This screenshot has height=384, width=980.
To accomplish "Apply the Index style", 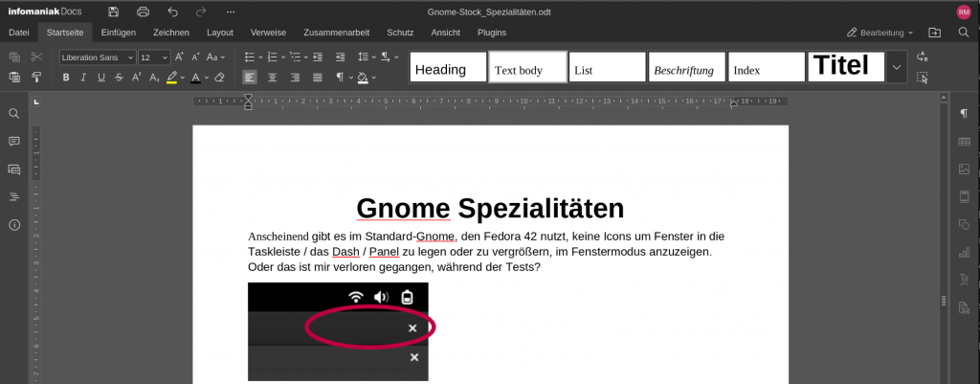I will point(767,67).
